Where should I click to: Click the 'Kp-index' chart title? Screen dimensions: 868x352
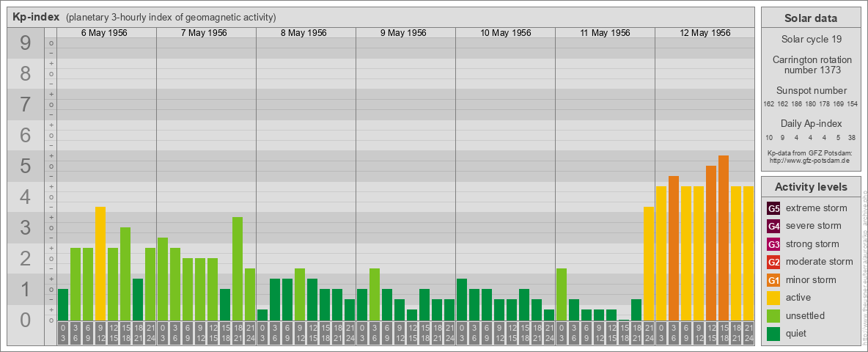pyautogui.click(x=36, y=17)
